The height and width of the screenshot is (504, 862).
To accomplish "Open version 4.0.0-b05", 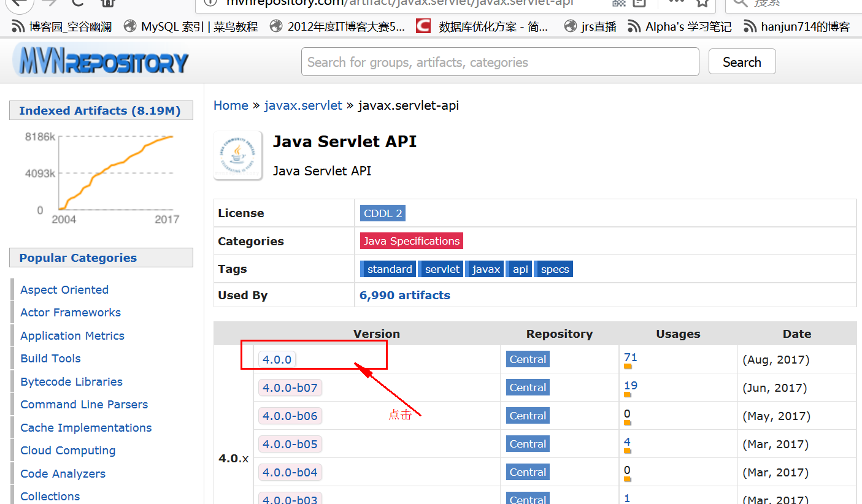I will click(x=290, y=445).
